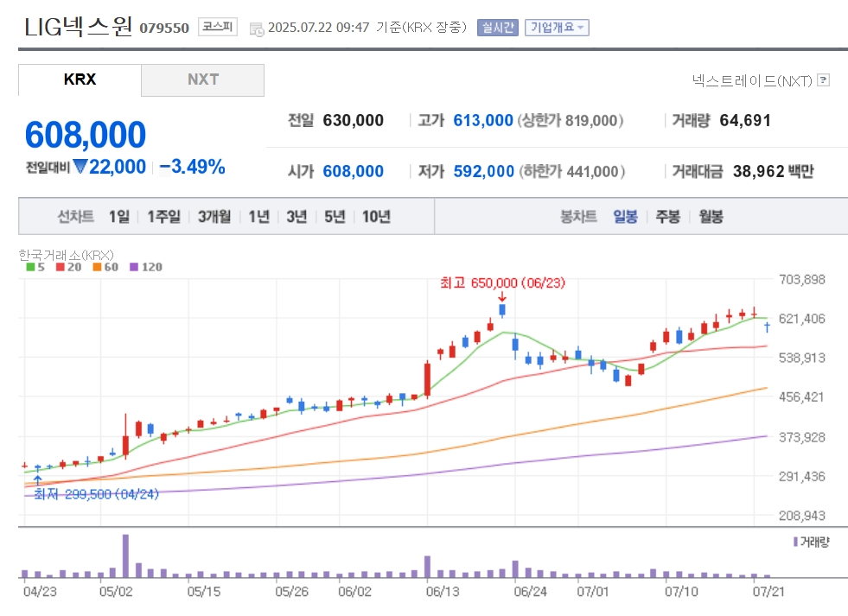Click the 최고 650,000 peak marker
This screenshot has height=616, width=848.
coord(502,283)
